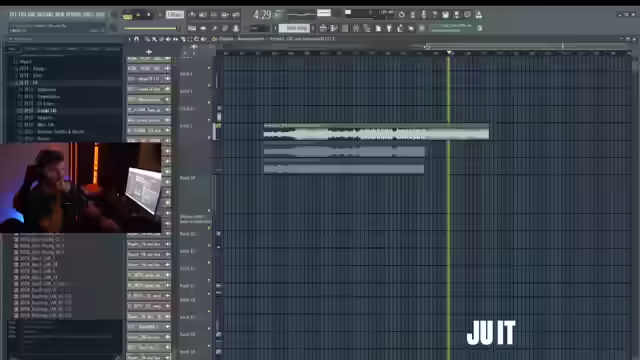Open the Piano roll view icon
Image resolution: width=640 pixels, height=360 pixels.
pyautogui.click(x=334, y=28)
